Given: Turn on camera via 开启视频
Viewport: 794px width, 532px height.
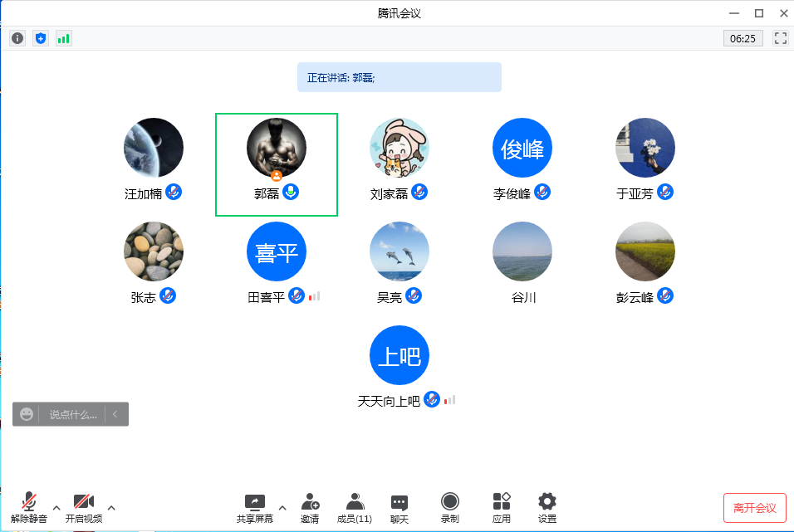Looking at the screenshot, I should click(84, 508).
